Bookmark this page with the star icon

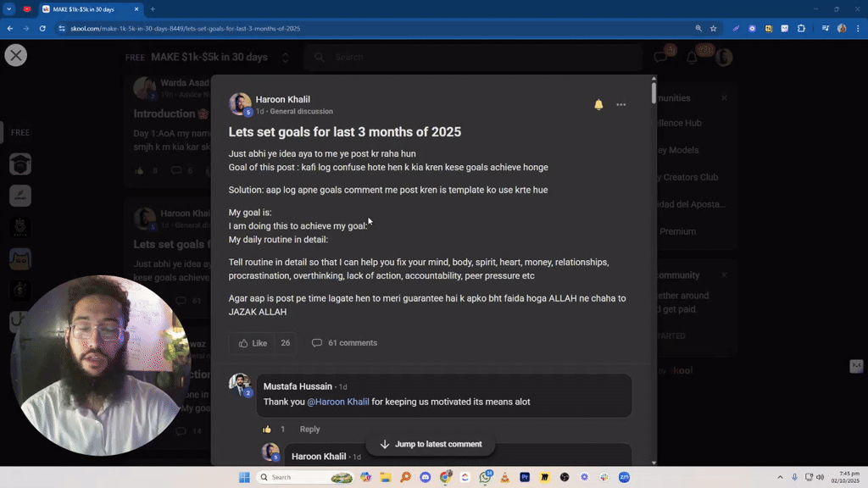click(x=714, y=28)
